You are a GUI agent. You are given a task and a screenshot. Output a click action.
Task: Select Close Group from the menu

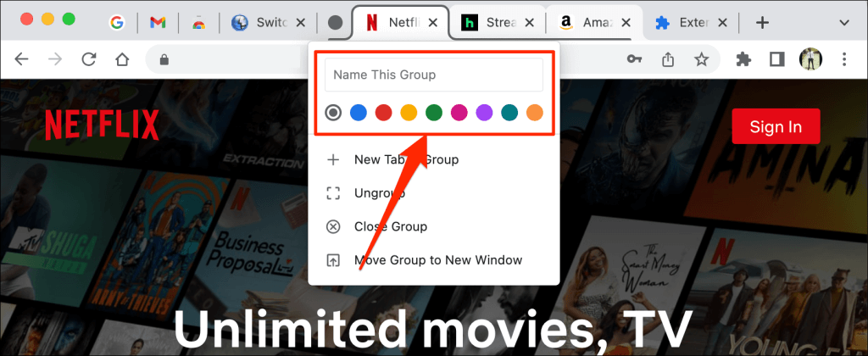390,226
